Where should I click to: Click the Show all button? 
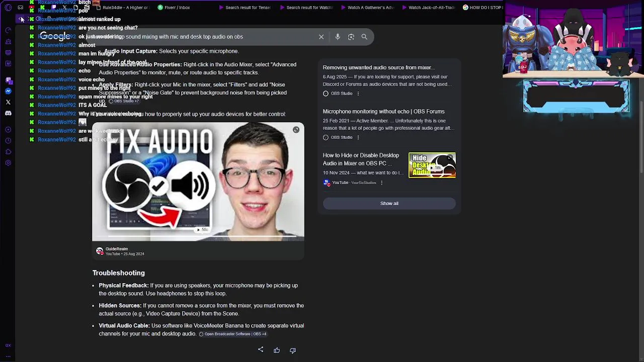(x=389, y=204)
